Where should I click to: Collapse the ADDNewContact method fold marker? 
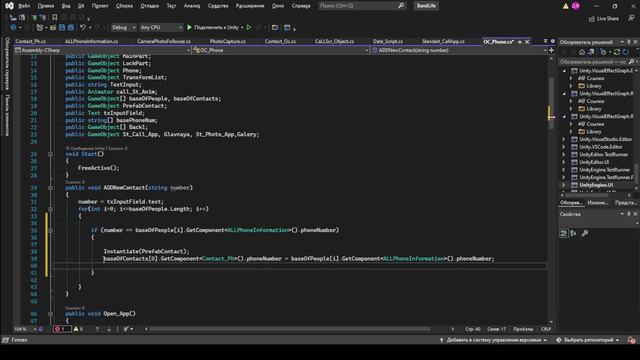[x=51, y=188]
